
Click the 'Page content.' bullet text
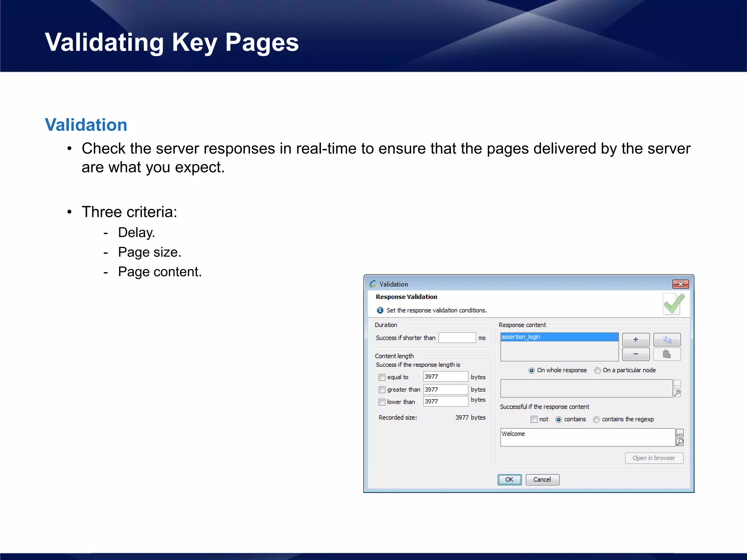pos(160,272)
